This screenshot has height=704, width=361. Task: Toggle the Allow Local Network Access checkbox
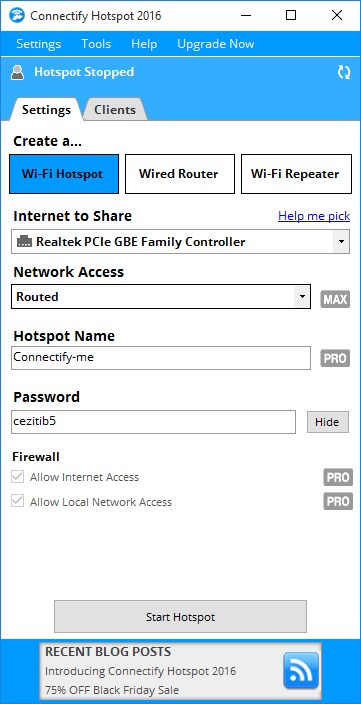click(x=18, y=502)
